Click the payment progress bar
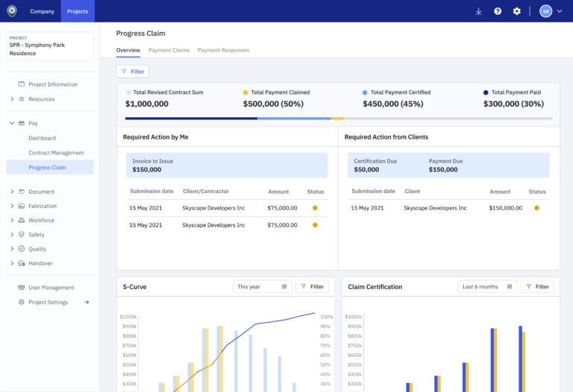573x392 pixels. pyautogui.click(x=339, y=118)
